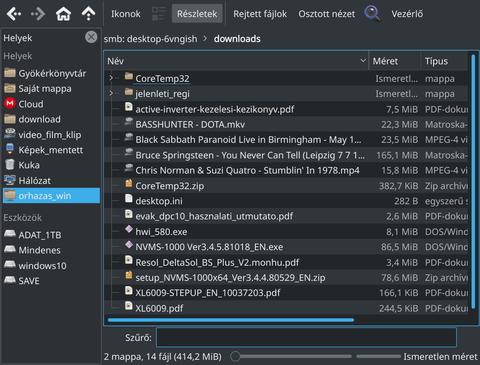Click the CoreTemp32.zip archive icon
Viewport: 480px width, 365px height.
129,183
